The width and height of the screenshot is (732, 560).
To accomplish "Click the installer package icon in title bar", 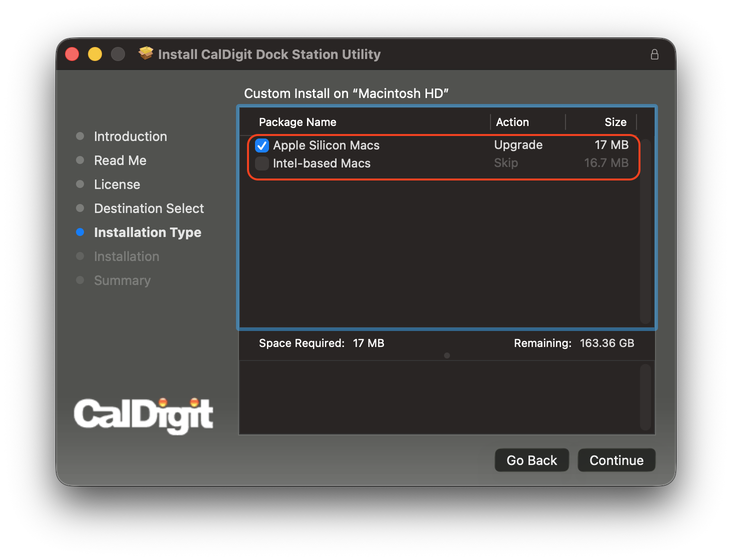I will [x=146, y=53].
